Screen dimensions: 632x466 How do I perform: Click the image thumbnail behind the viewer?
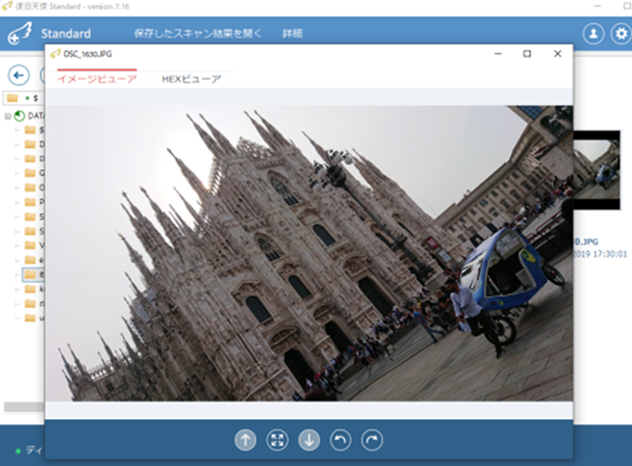596,170
